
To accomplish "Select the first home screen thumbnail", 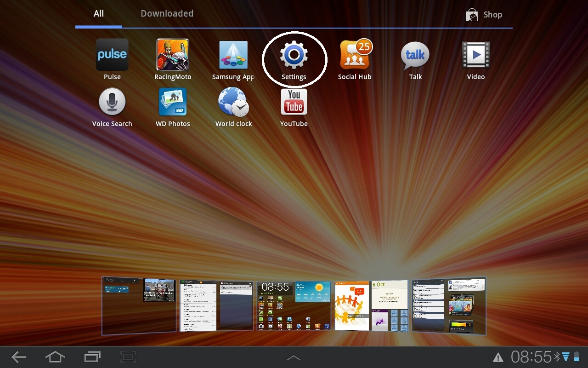I will tap(139, 305).
